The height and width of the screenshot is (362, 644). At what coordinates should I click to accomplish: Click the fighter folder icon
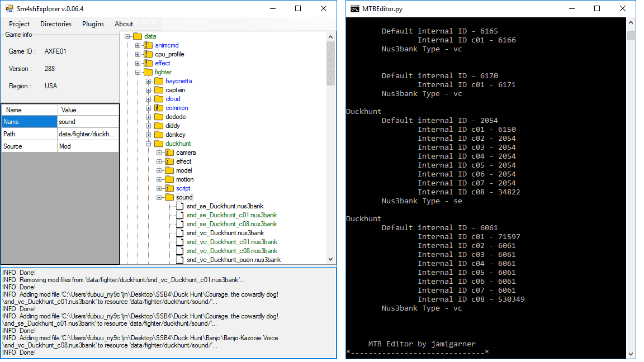coord(148,72)
